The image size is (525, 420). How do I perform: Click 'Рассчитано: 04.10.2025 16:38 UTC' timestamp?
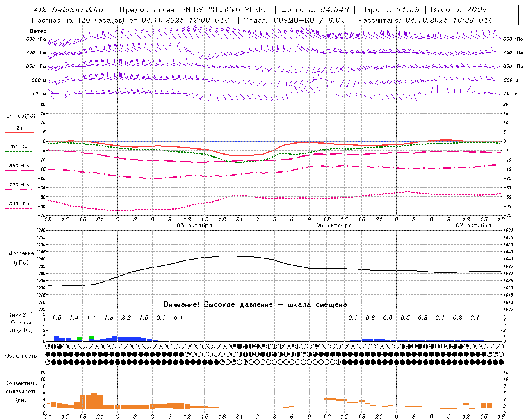point(426,20)
